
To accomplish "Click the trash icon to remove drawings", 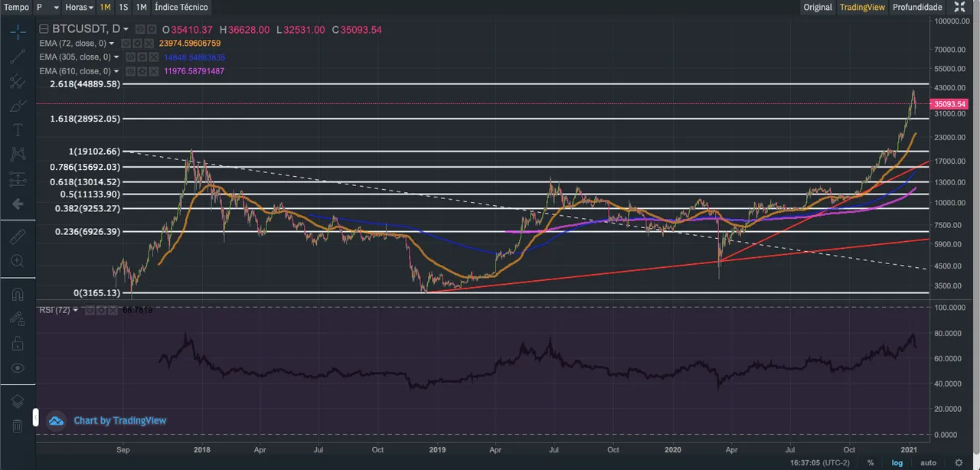I will [x=18, y=426].
